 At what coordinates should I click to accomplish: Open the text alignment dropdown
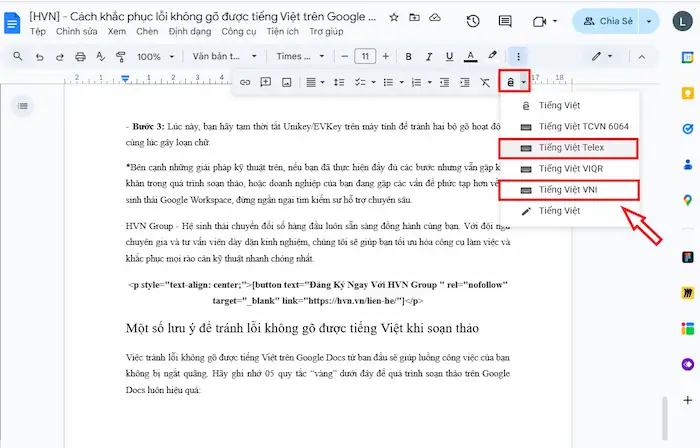tap(314, 82)
